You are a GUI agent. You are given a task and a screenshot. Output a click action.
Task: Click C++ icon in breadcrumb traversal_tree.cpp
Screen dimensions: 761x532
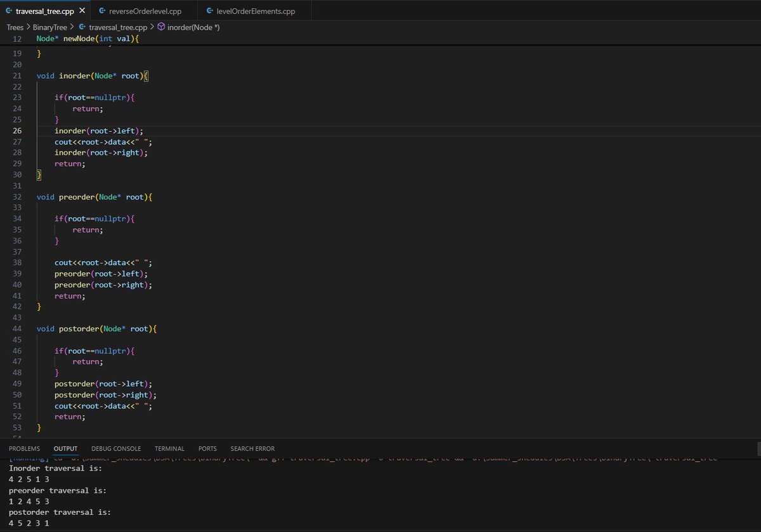coord(82,27)
